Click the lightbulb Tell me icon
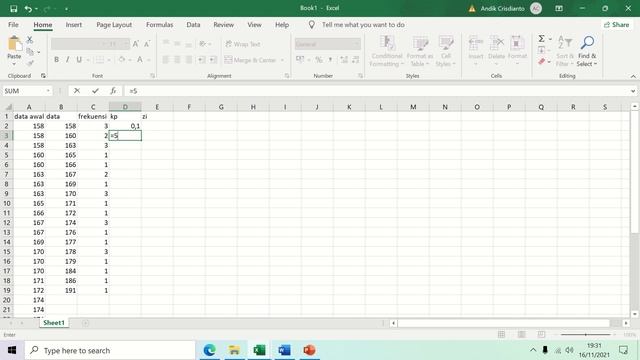Image resolution: width=640 pixels, height=360 pixels. (311, 25)
